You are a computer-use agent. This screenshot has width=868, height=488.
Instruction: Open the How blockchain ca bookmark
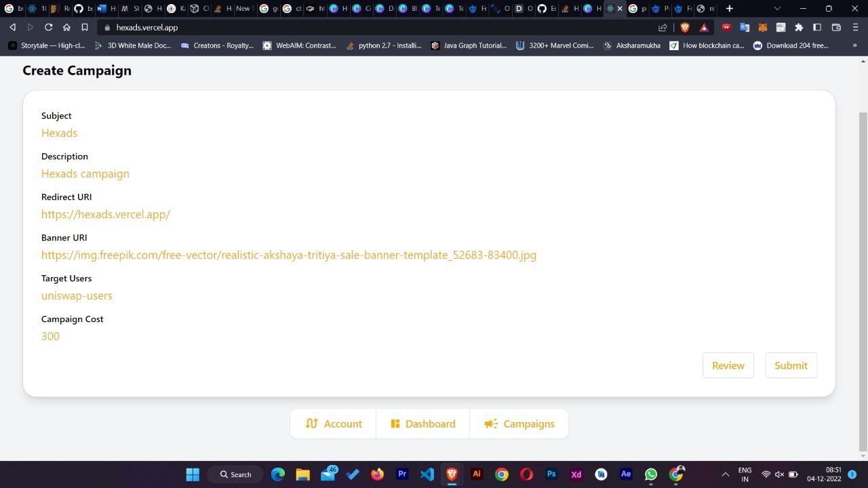pyautogui.click(x=707, y=45)
